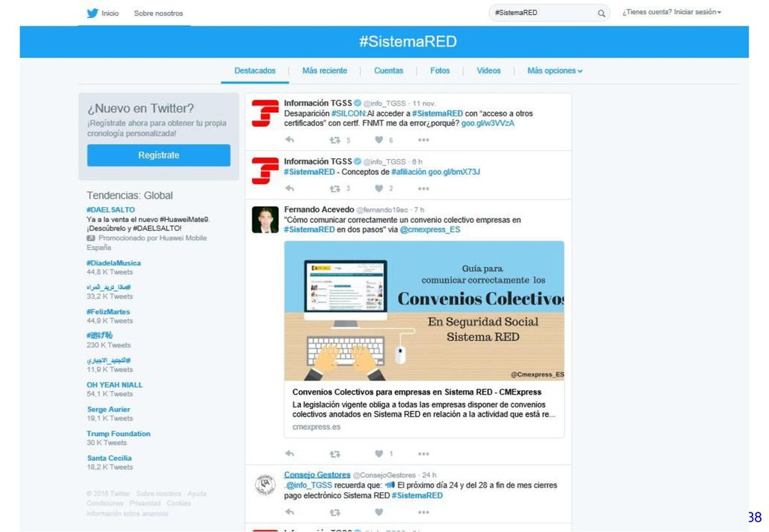Click the Información sobre anuncios footer link
The width and height of the screenshot is (769, 532).
(x=128, y=514)
